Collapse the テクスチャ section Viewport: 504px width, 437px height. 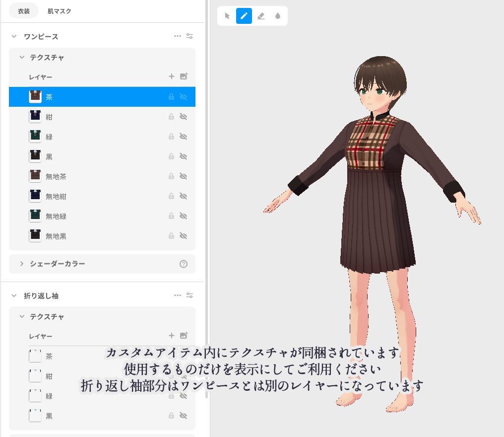22,58
